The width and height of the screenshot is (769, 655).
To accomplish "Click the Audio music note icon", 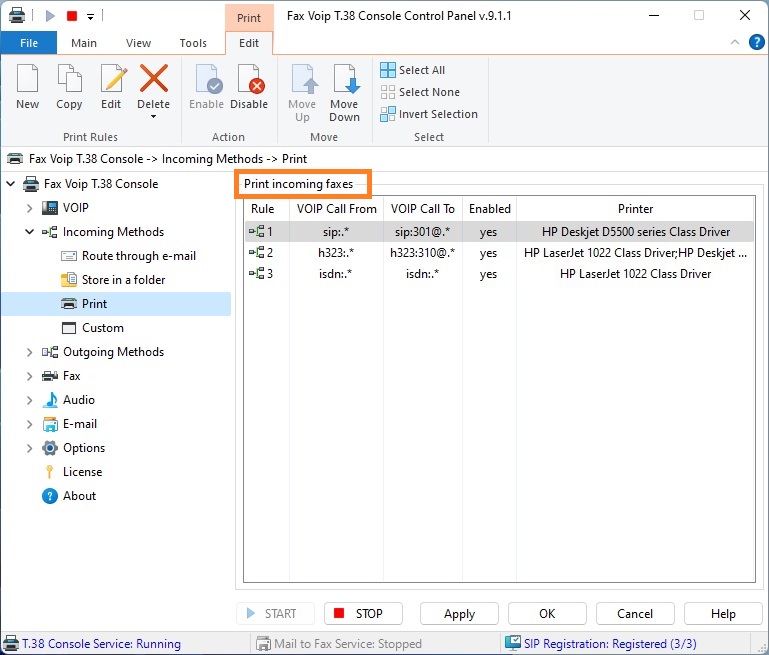I will coord(50,400).
